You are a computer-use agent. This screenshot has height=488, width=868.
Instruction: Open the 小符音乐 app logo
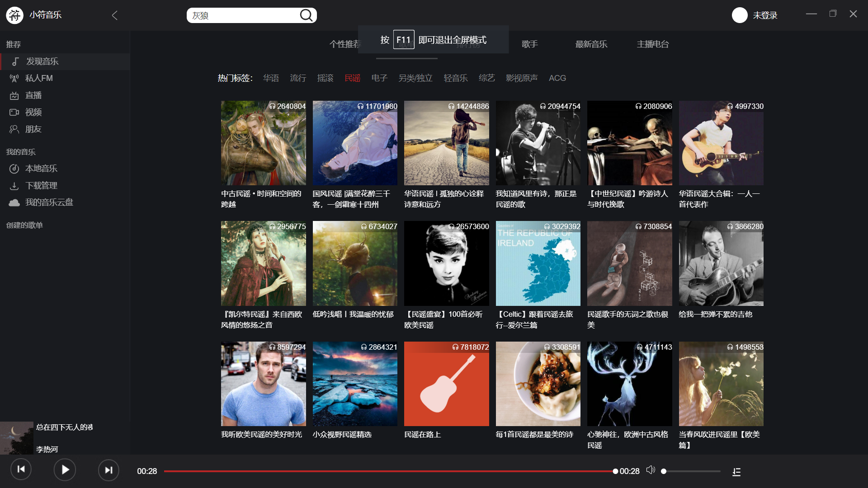pyautogui.click(x=14, y=15)
